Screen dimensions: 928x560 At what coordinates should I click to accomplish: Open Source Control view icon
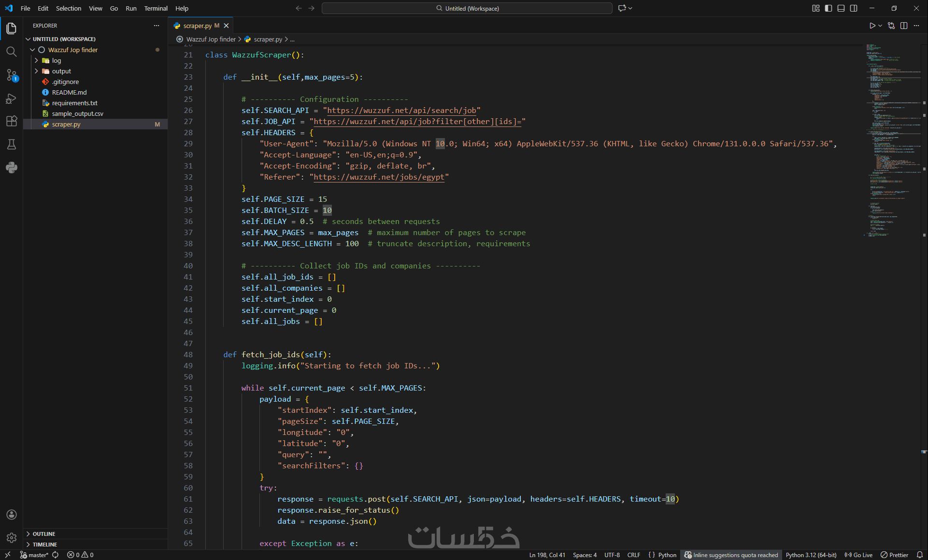[11, 75]
